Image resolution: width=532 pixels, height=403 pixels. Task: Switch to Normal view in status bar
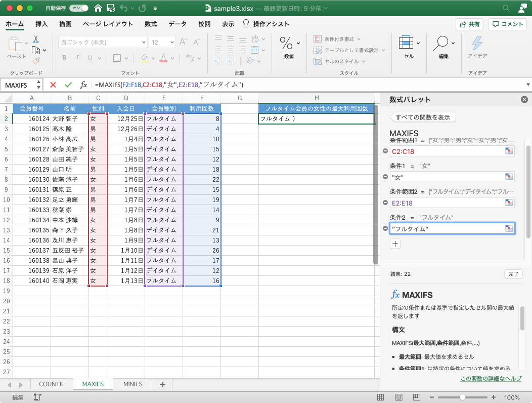pos(381,397)
